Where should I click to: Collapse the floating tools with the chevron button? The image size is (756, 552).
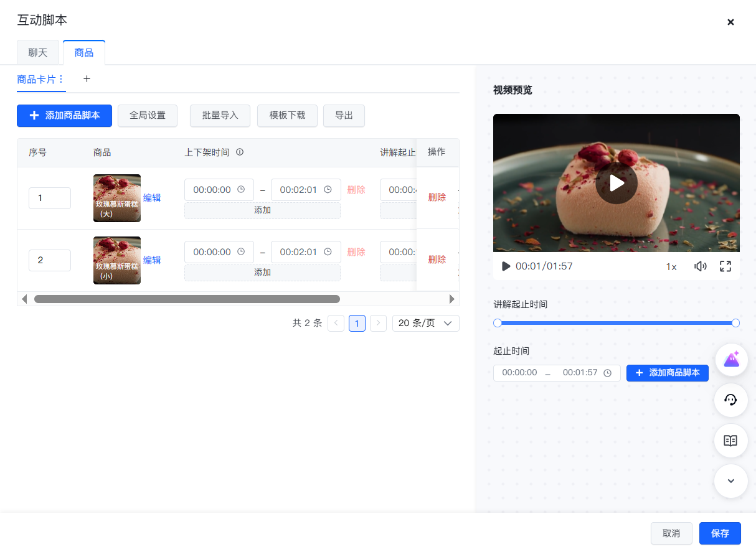(731, 481)
